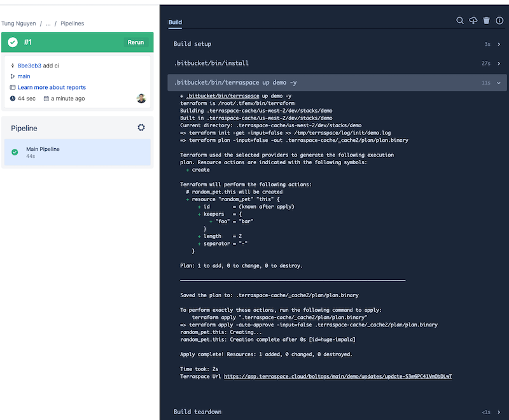The width and height of the screenshot is (509, 420).
Task: Select the Build tab
Action: [x=175, y=22]
